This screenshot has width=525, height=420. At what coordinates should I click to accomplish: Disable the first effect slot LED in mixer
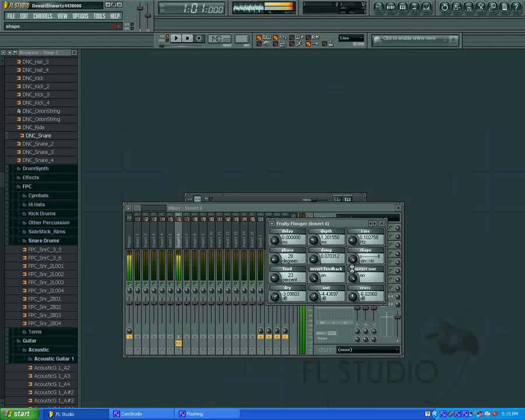pos(390,228)
